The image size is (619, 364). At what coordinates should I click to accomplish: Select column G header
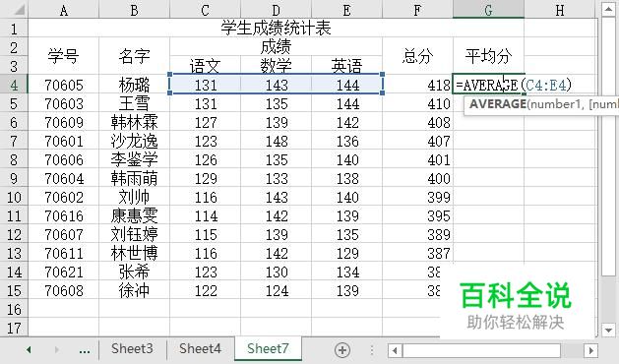[x=489, y=10]
